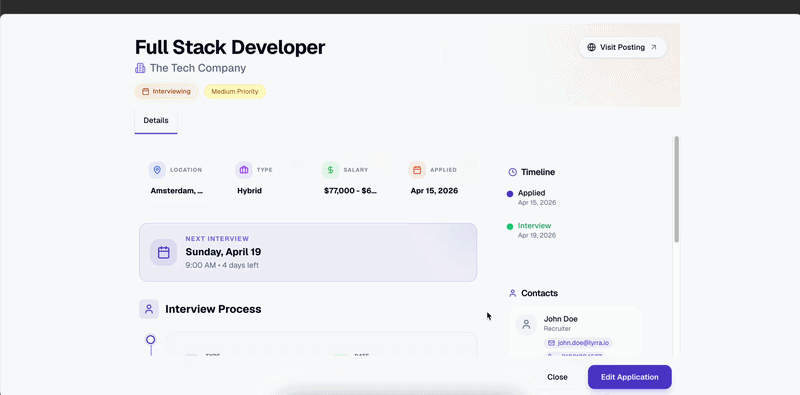Click the 9:00 AM • 4 days left text
The image size is (800, 395).
click(x=222, y=265)
